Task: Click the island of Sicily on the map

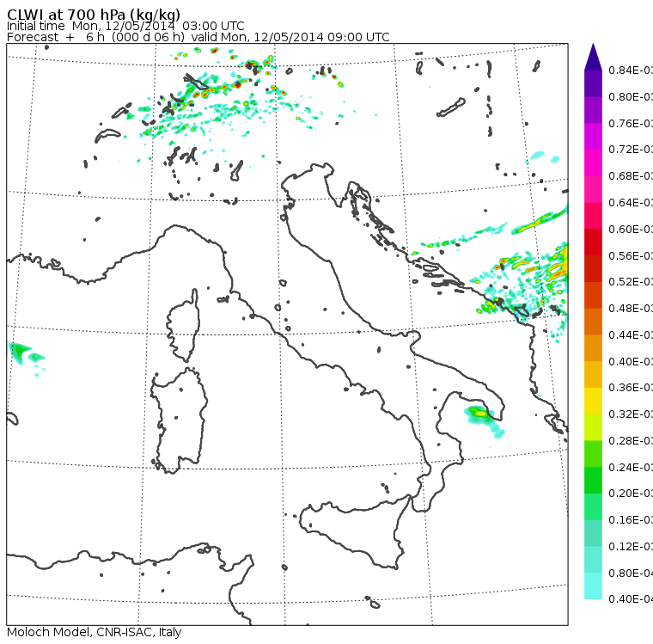Action: click(x=356, y=531)
